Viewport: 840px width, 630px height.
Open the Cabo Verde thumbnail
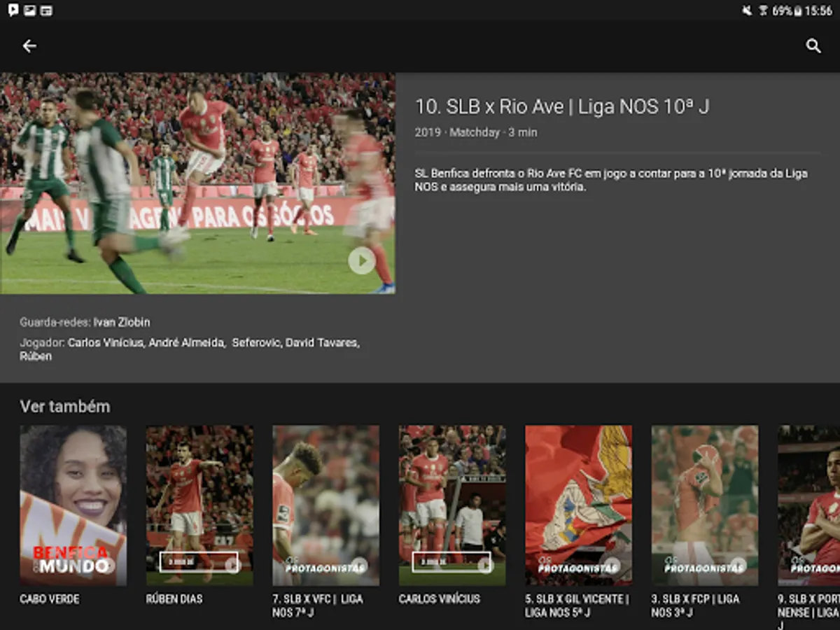pos(73,505)
